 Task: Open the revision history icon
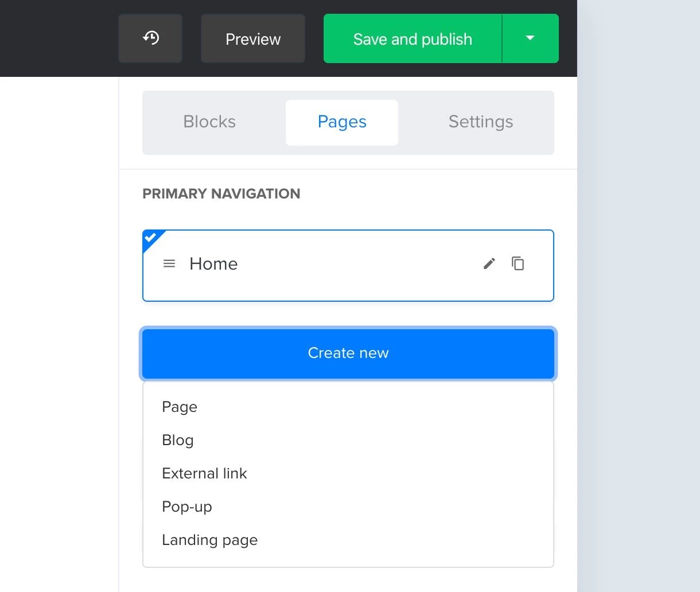(150, 38)
